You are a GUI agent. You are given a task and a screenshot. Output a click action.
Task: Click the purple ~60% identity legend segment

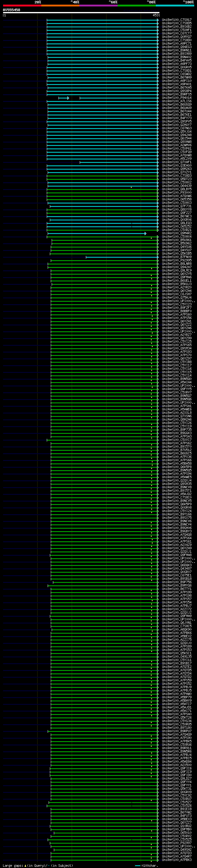click(x=98, y=6)
